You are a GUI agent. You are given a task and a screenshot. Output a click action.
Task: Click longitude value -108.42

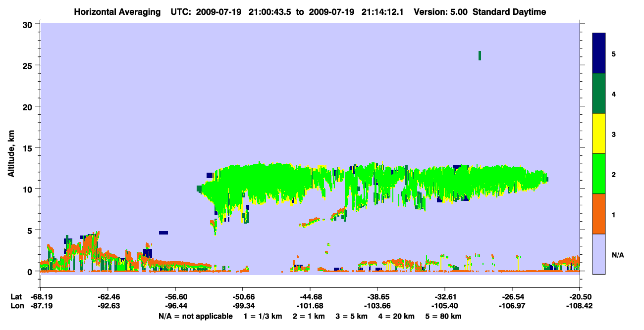click(x=580, y=306)
